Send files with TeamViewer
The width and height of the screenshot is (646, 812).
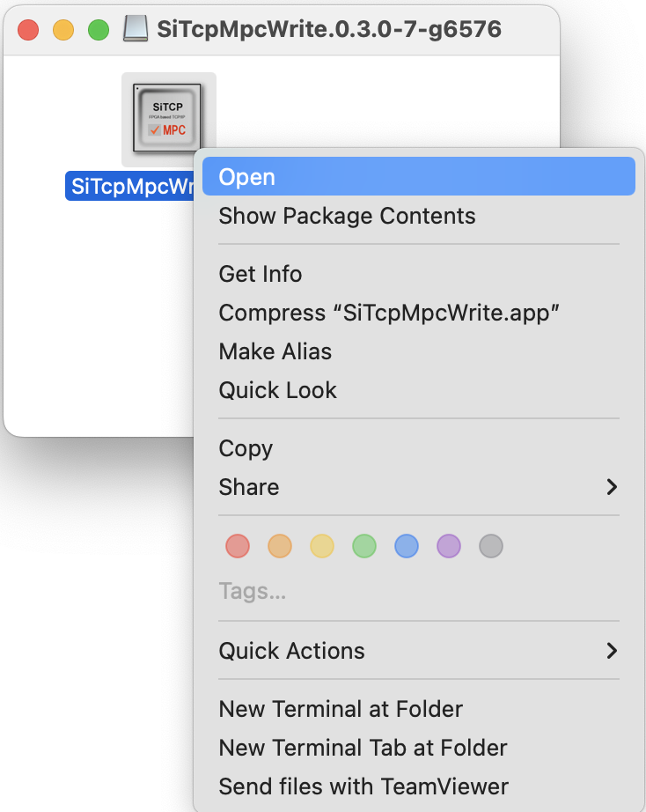[x=363, y=786]
